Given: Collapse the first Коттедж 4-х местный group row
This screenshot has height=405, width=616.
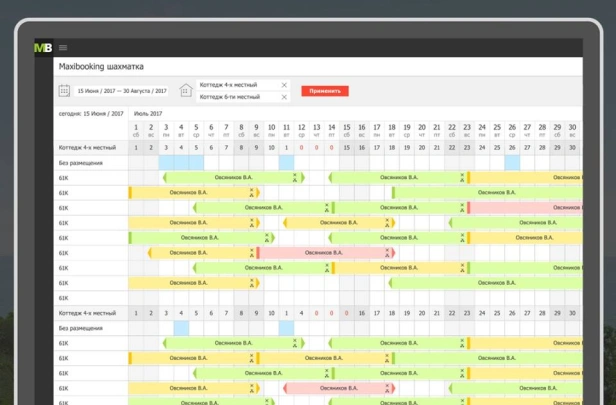Looking at the screenshot, I should [x=87, y=148].
